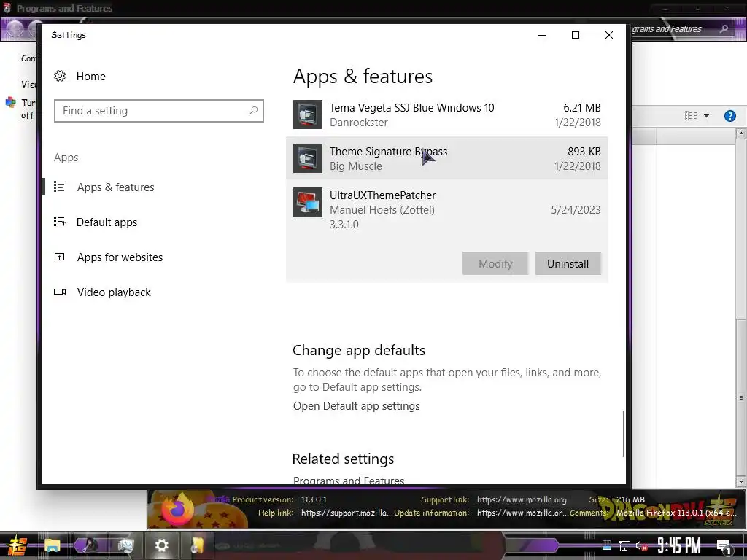Minimize the Settings window
The height and width of the screenshot is (560, 747).
pyautogui.click(x=542, y=35)
